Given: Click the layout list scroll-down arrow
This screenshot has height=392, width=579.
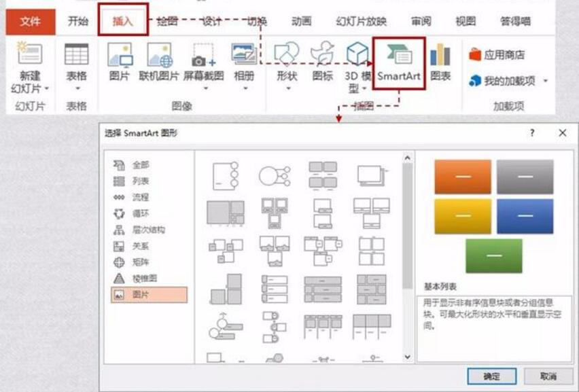Looking at the screenshot, I should click(407, 357).
